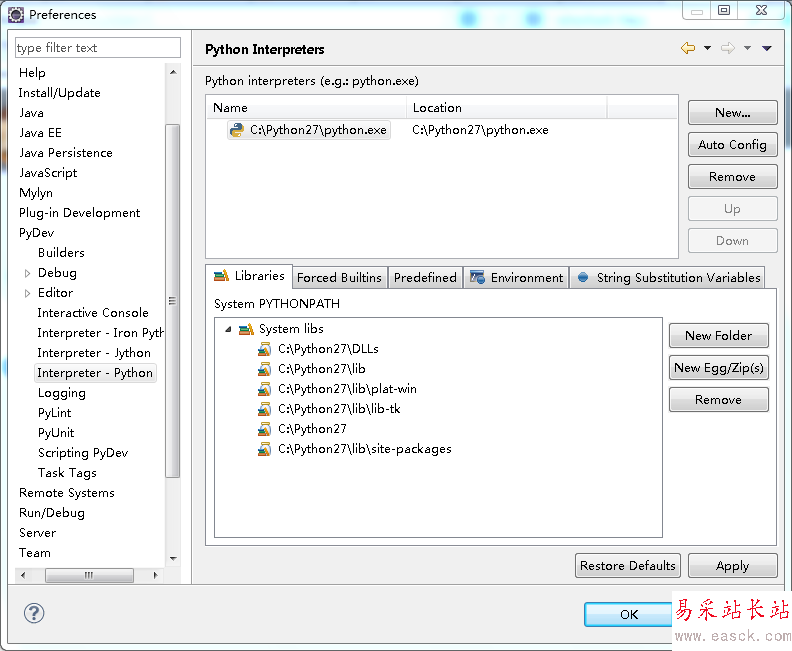792x651 pixels.
Task: Select JavaScript category
Action: pyautogui.click(x=48, y=173)
